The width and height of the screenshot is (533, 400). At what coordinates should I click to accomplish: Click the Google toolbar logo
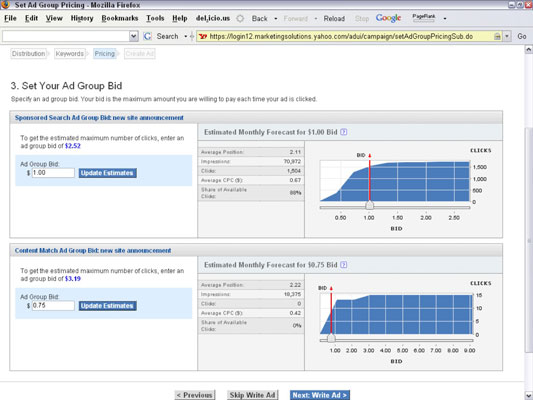[x=388, y=18]
